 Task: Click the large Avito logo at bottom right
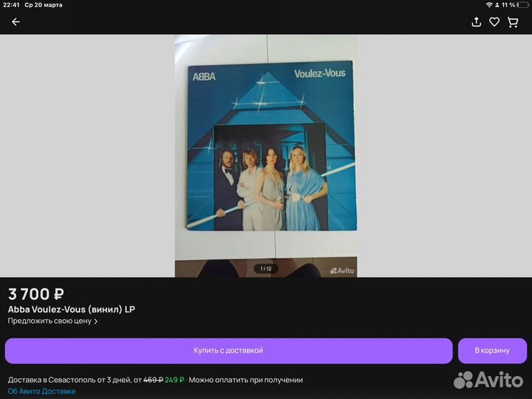click(x=488, y=380)
